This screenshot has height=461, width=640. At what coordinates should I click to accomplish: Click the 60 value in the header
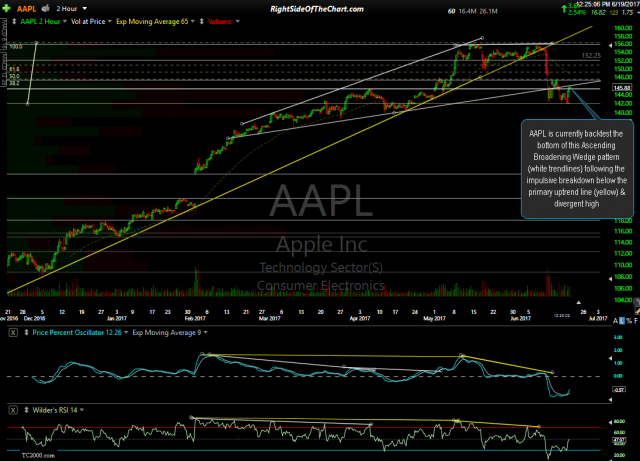[x=451, y=11]
